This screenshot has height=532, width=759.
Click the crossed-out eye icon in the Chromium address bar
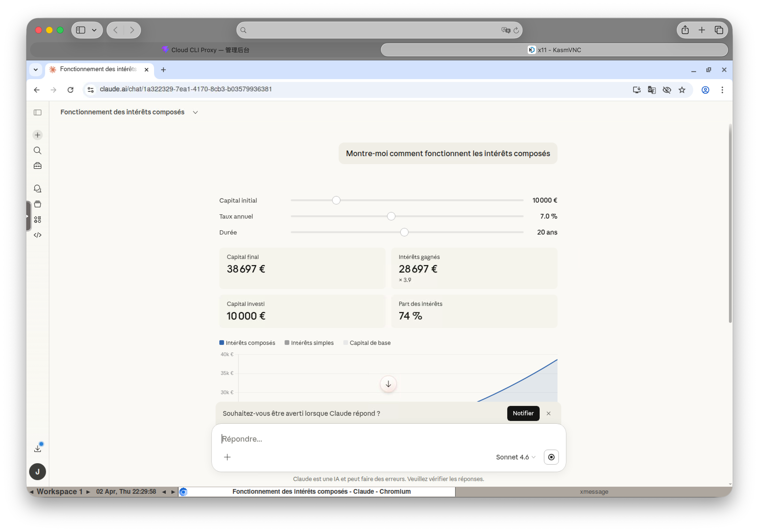click(667, 90)
